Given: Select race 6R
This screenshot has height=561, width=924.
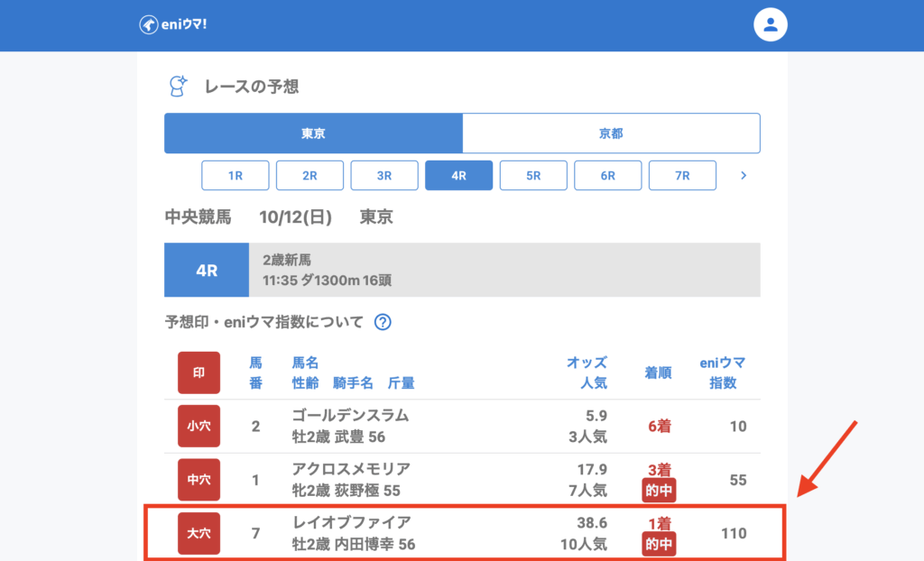Looking at the screenshot, I should click(608, 176).
